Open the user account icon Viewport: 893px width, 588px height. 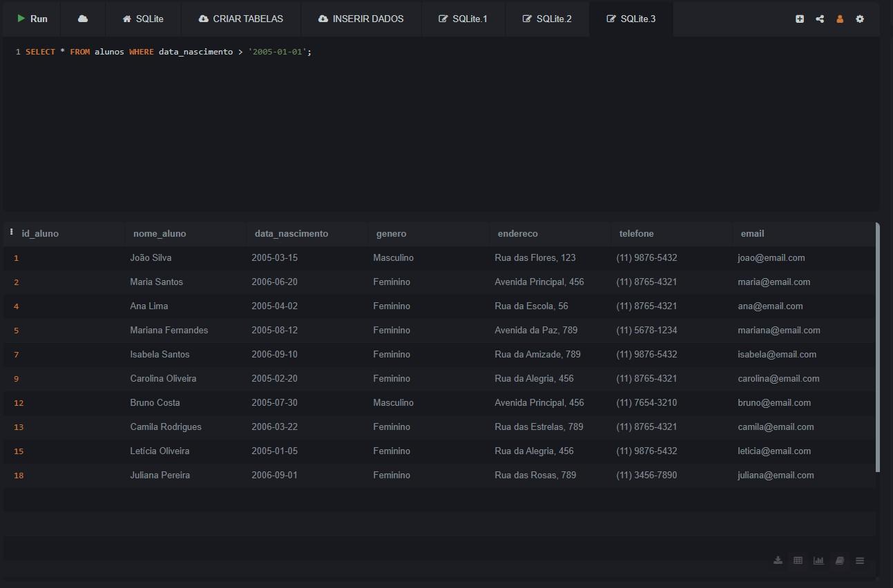coord(840,19)
